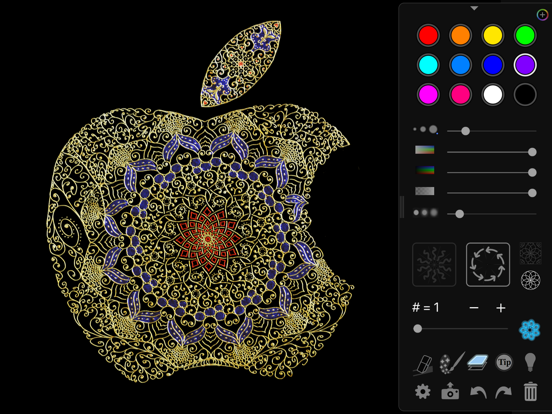
Task: Click the rainbow brightness gradient icon
Action: 425,170
